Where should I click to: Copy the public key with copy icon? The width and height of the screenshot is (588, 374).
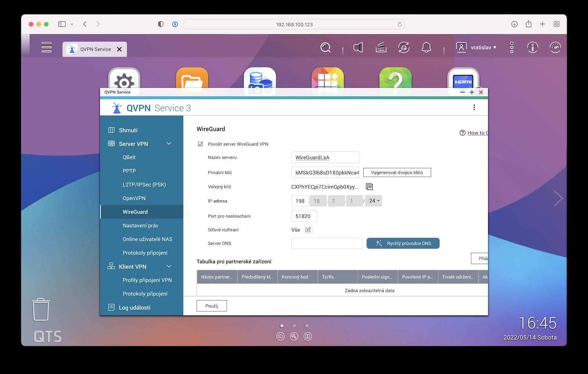(369, 187)
